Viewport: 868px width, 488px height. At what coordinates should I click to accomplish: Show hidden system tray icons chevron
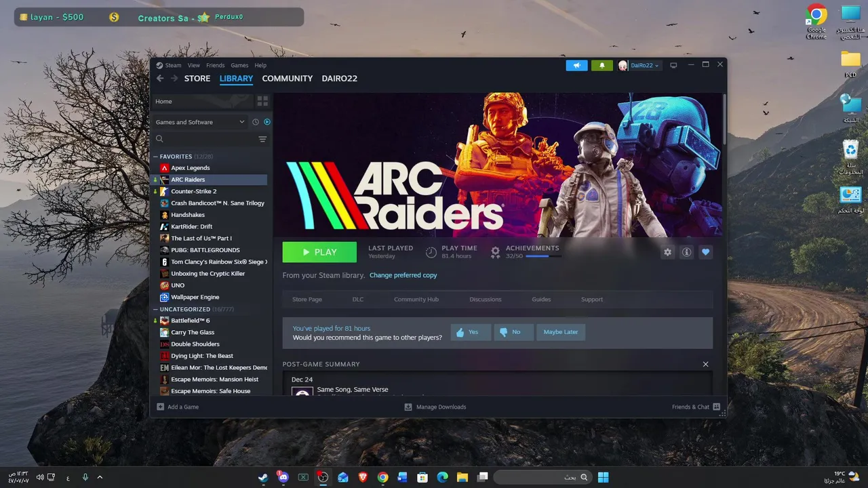(x=100, y=477)
